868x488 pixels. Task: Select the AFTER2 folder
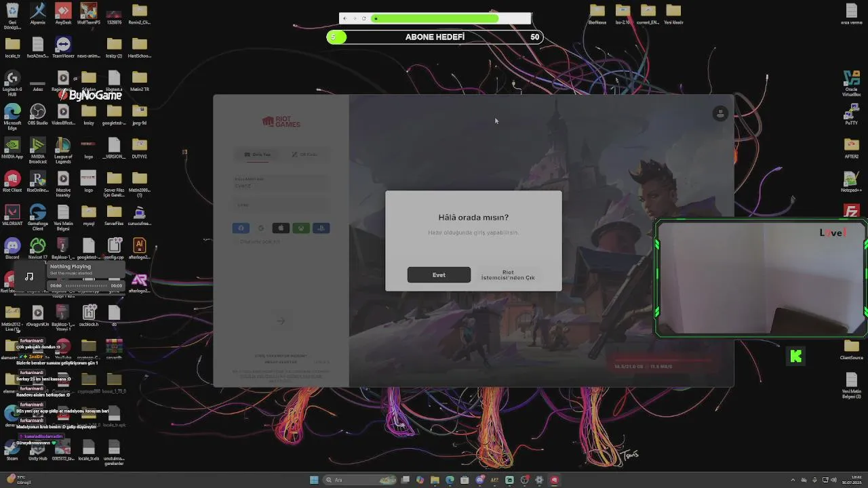pyautogui.click(x=851, y=148)
